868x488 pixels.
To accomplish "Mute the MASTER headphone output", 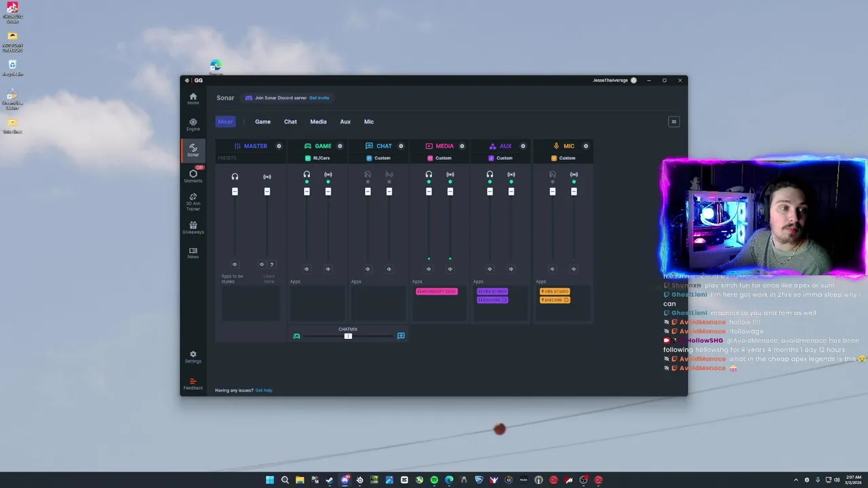I will click(x=235, y=264).
